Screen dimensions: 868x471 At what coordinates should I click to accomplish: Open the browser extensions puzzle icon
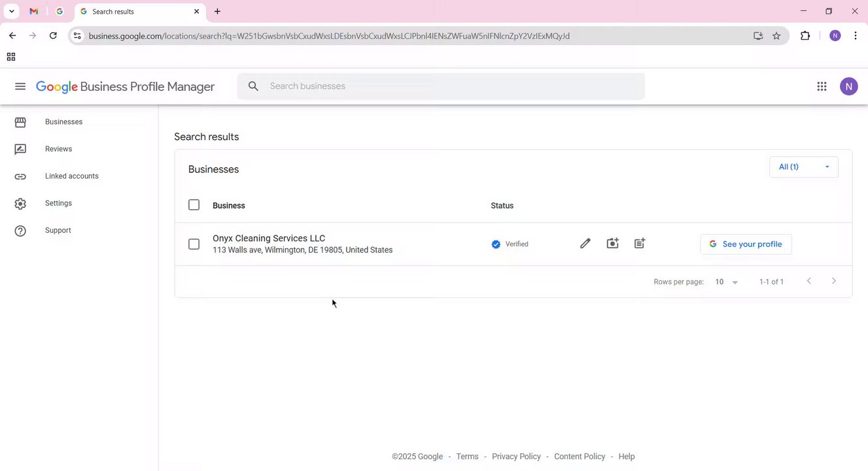805,36
